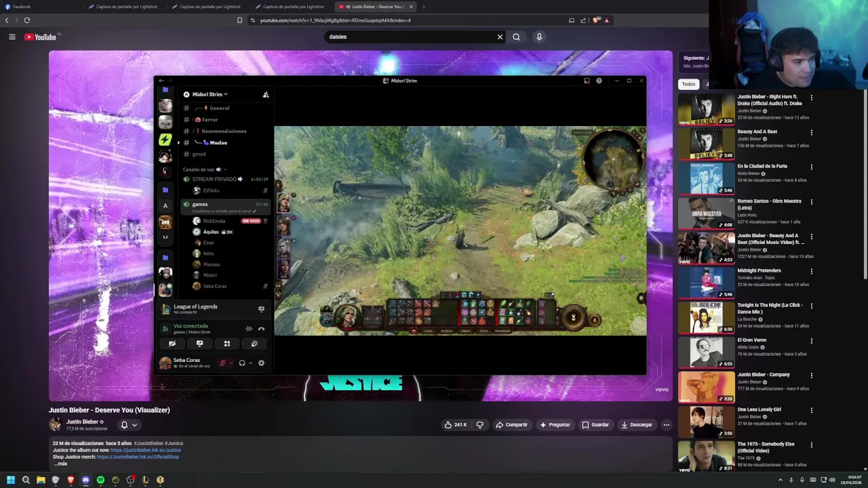Click the YouTube search magnifier button
This screenshot has width=868, height=488.
tap(516, 37)
